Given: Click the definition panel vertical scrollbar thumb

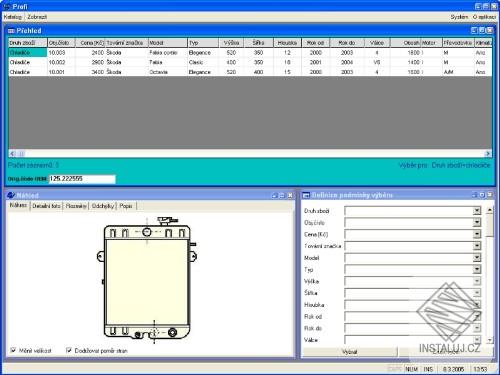Looking at the screenshot, I should click(490, 225).
